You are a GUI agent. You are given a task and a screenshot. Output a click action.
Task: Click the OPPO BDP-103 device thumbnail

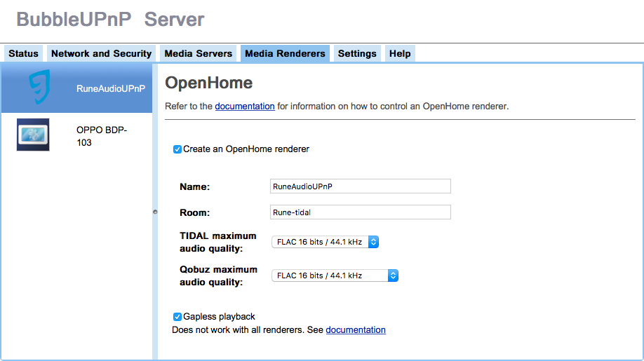[x=33, y=135]
